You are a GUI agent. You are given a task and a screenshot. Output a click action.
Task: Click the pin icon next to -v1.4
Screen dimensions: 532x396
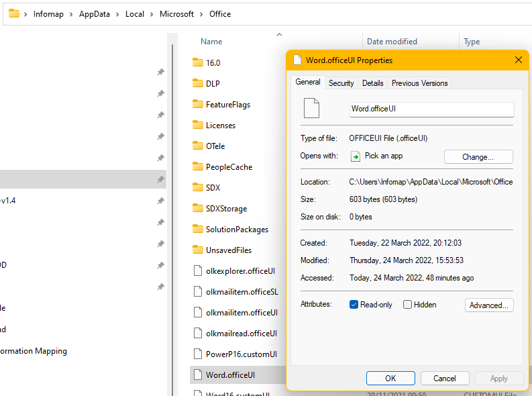tap(161, 201)
